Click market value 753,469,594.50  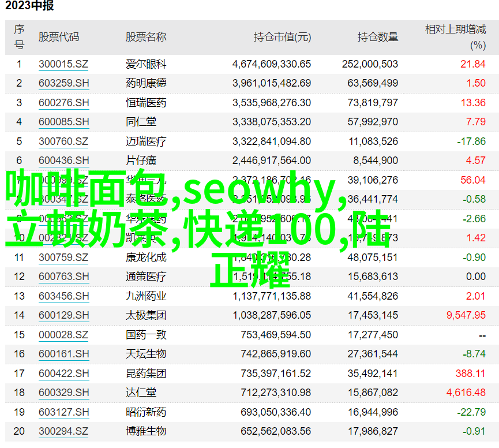[276, 335]
